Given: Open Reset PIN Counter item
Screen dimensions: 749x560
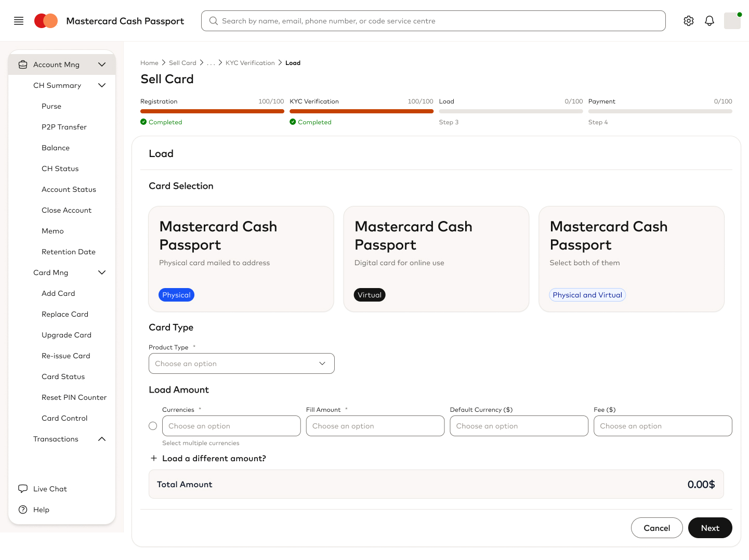Looking at the screenshot, I should [x=74, y=397].
